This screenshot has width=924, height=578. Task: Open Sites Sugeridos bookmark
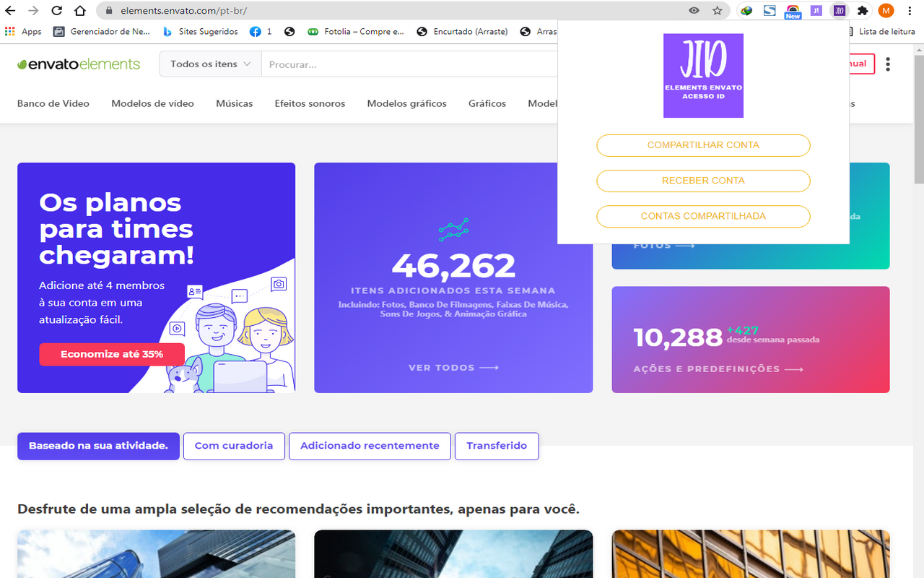200,32
